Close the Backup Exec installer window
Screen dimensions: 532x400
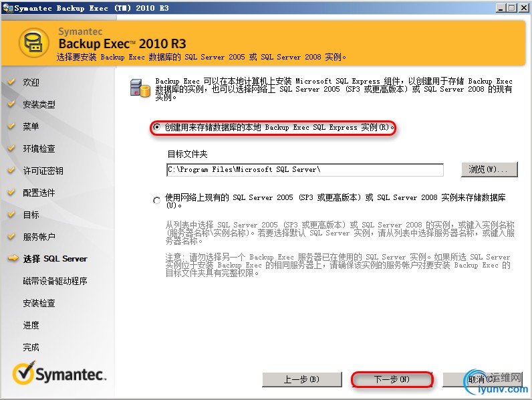[x=523, y=8]
